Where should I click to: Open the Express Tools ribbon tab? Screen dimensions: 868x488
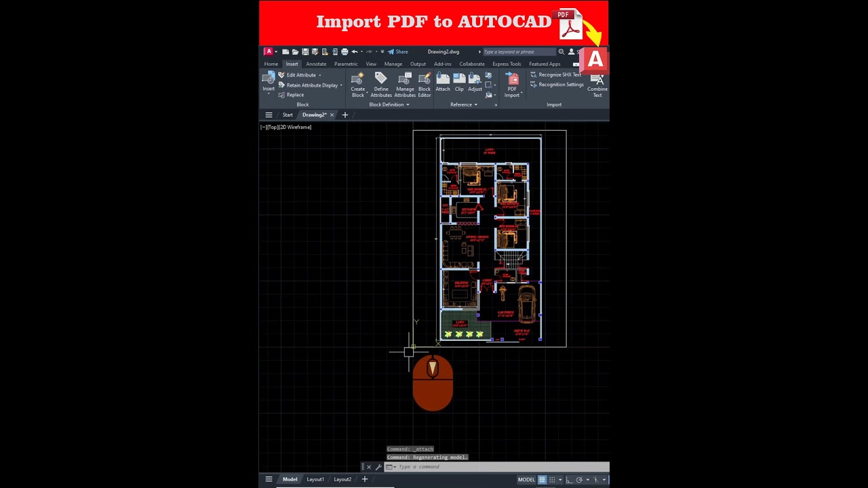tap(507, 64)
